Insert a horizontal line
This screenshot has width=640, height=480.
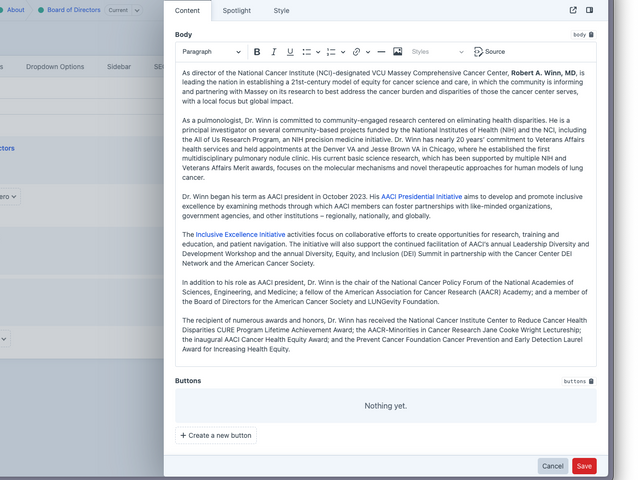click(x=381, y=52)
